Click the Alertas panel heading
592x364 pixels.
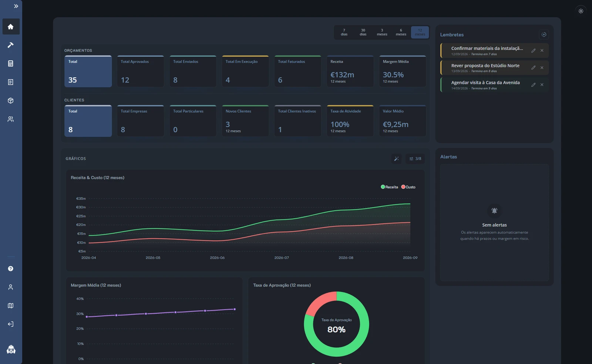coord(448,157)
